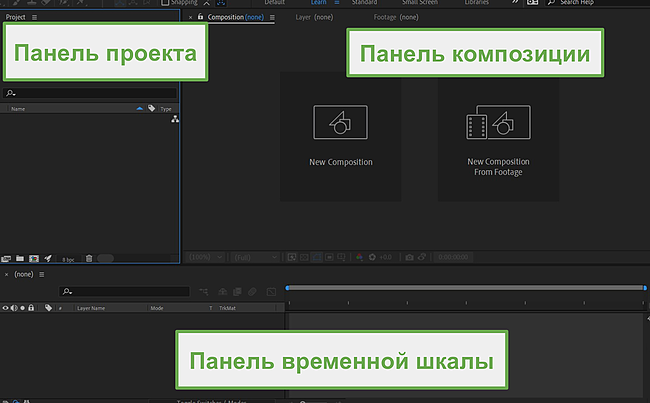The width and height of the screenshot is (650, 403).
Task: Toggle the Composition viewer lock
Action: (x=201, y=17)
